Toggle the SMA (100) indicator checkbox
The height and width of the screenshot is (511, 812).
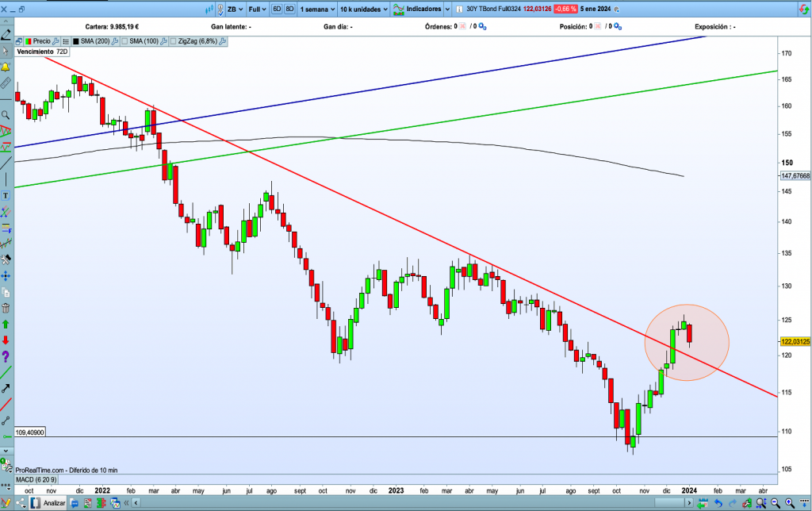coord(124,40)
